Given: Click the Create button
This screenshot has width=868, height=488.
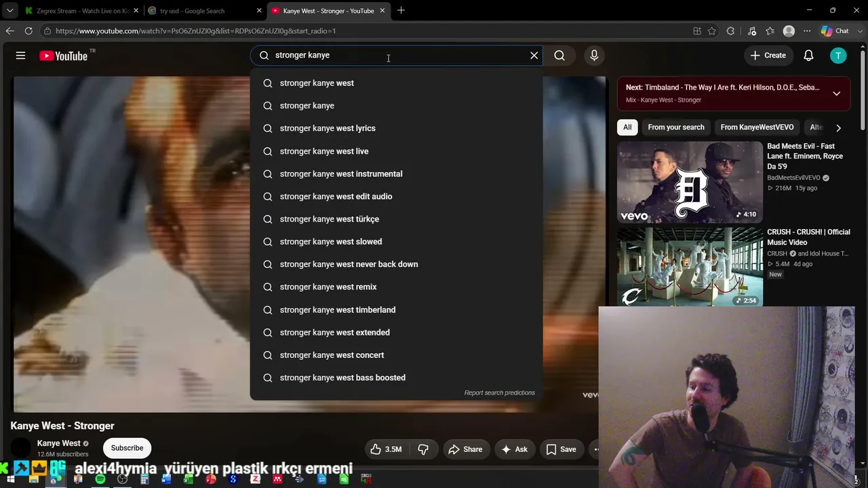Looking at the screenshot, I should point(768,56).
